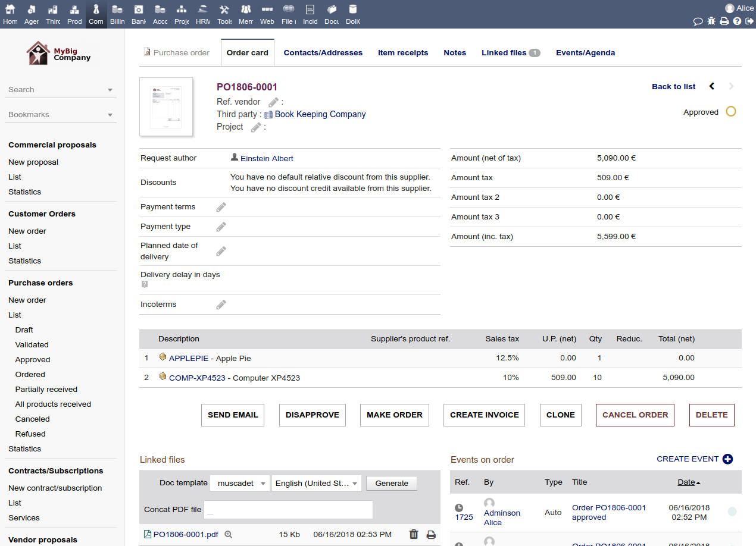756x546 pixels.
Task: Go to previous order with left arrow
Action: pyautogui.click(x=712, y=86)
